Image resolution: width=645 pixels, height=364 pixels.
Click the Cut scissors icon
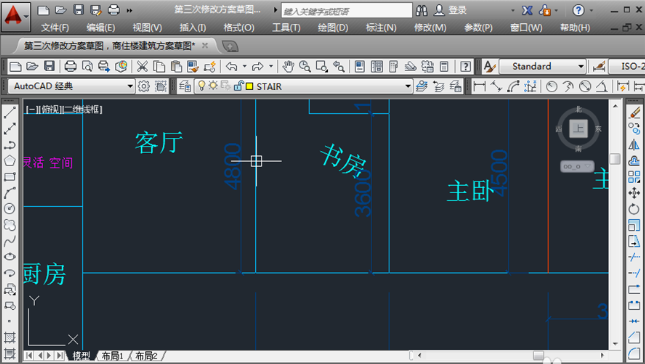click(142, 66)
